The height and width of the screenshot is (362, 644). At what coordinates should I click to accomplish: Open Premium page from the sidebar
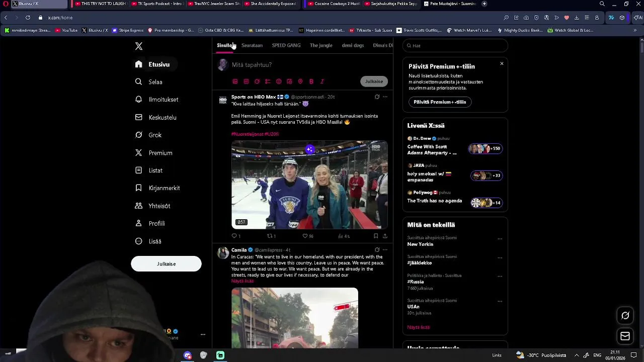153,153
